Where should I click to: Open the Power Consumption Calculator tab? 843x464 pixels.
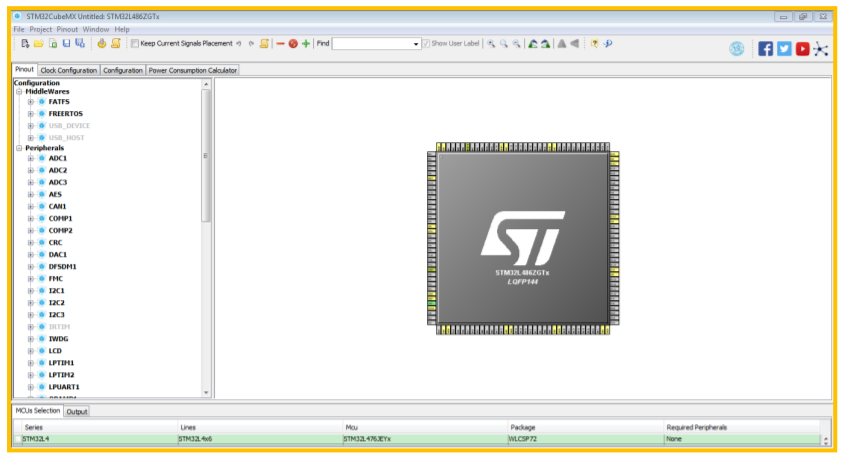coord(192,70)
